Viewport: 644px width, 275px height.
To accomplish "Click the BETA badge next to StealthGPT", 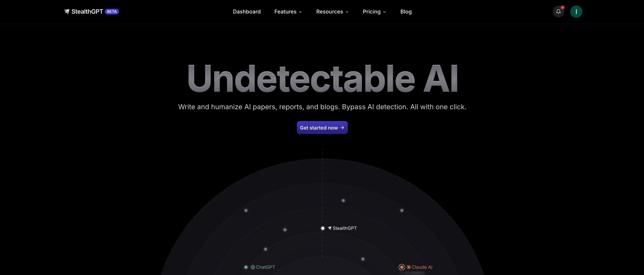I will pos(112,11).
